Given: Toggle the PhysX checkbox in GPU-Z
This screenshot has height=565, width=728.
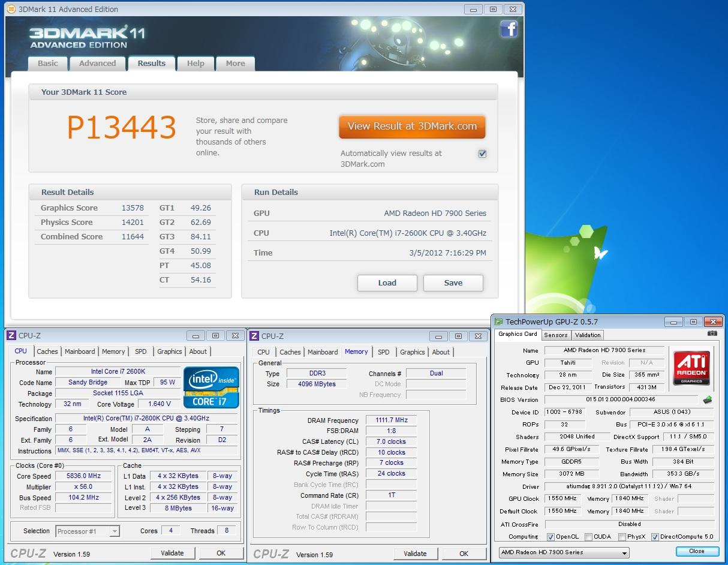Looking at the screenshot, I should coord(622,537).
